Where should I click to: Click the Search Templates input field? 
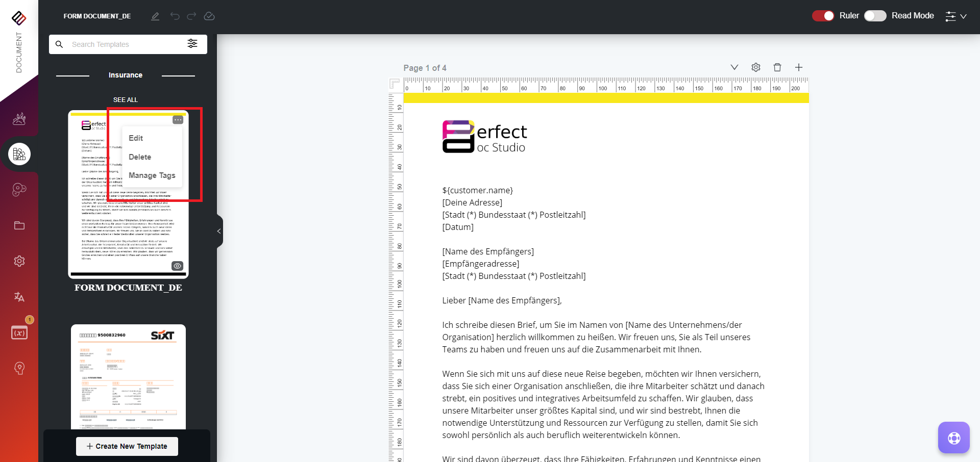tap(125, 44)
